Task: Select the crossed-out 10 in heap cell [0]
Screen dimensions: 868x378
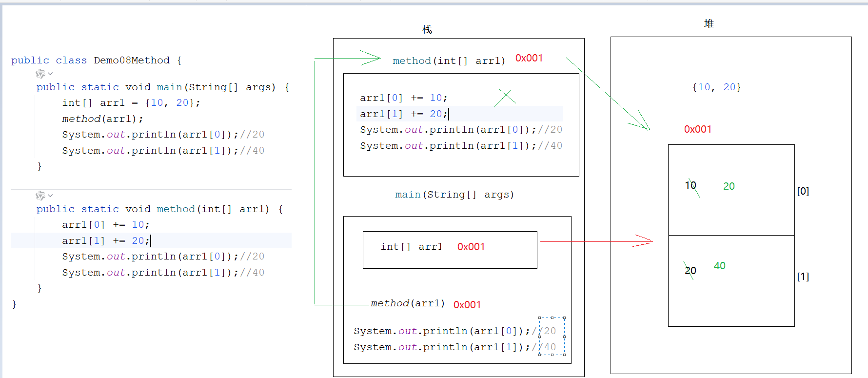Action: coord(690,185)
